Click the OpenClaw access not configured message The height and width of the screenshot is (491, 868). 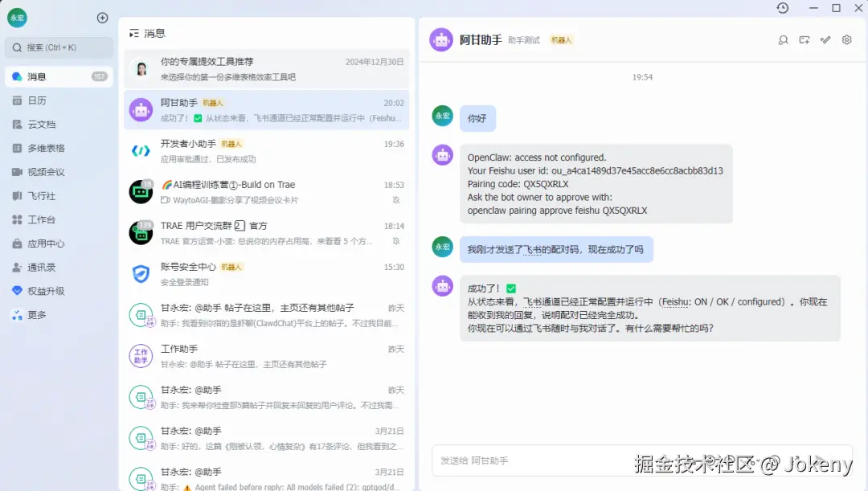coord(596,184)
